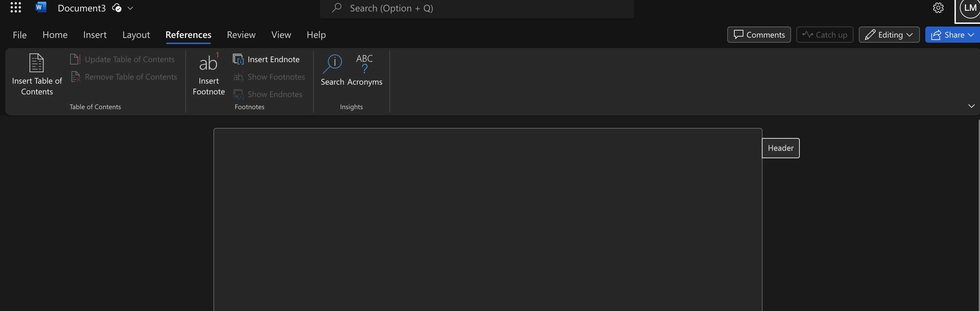
Task: Click the Catch up button
Action: [824, 35]
